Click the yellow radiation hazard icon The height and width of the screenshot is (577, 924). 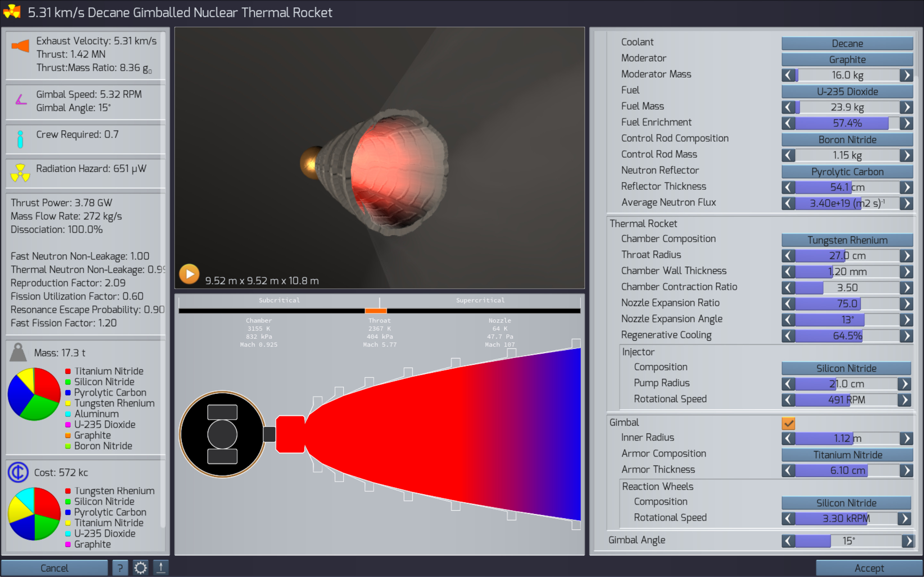click(x=20, y=172)
